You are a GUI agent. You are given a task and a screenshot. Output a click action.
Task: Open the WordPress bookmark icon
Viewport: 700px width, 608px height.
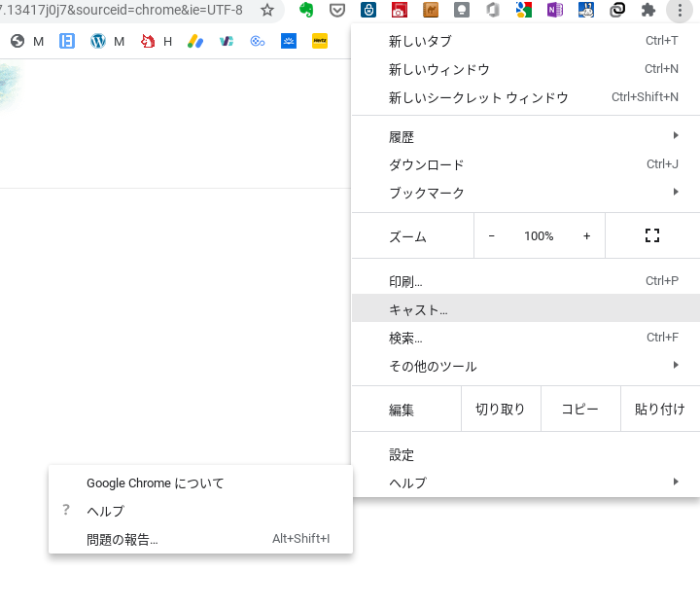coord(98,41)
